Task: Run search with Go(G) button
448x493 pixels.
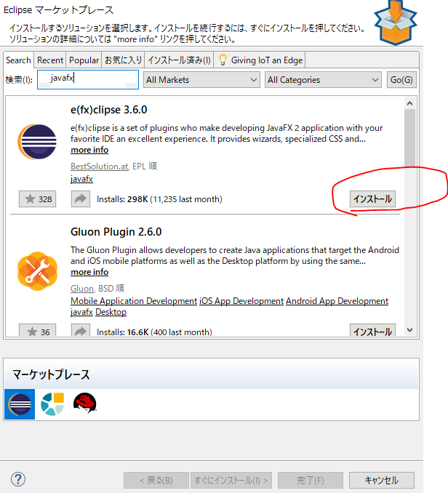Action: [401, 80]
